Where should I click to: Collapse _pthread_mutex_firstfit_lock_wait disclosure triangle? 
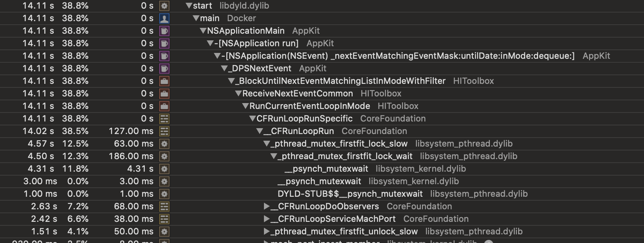point(274,156)
